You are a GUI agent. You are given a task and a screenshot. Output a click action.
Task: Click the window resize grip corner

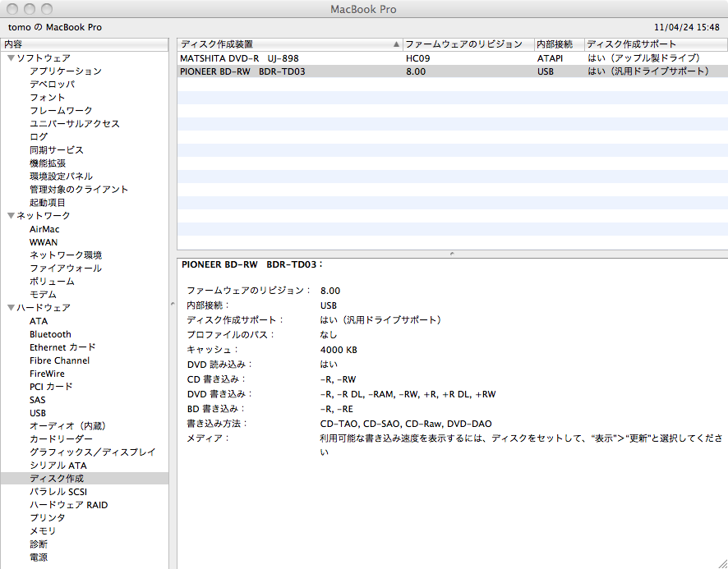pyautogui.click(x=722, y=563)
